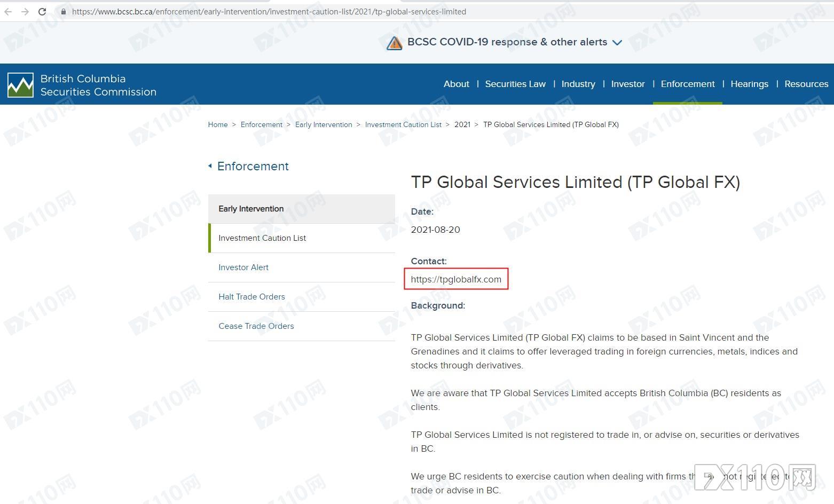Image resolution: width=834 pixels, height=504 pixels.
Task: Click the warning triangle alert icon
Action: pyautogui.click(x=394, y=43)
